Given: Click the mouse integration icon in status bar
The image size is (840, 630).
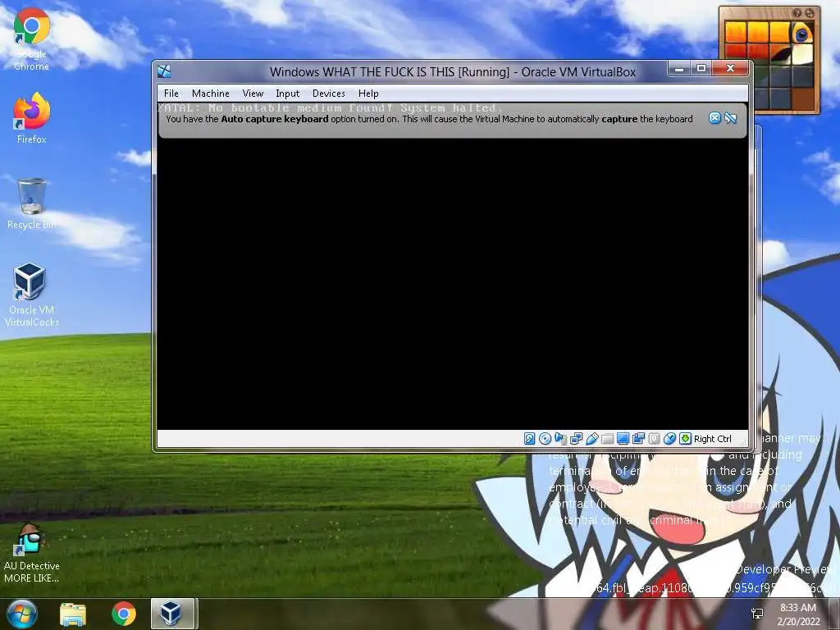Looking at the screenshot, I should point(669,439).
